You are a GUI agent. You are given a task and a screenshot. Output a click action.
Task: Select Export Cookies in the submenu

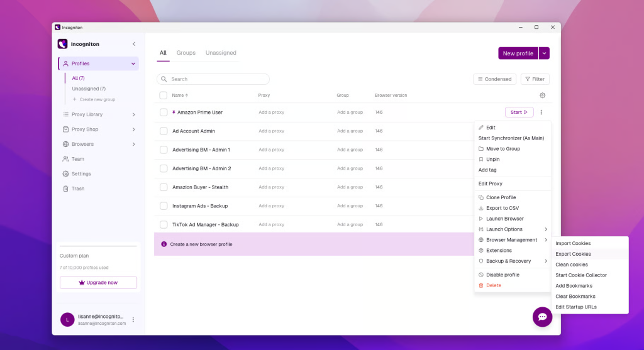(x=590, y=254)
